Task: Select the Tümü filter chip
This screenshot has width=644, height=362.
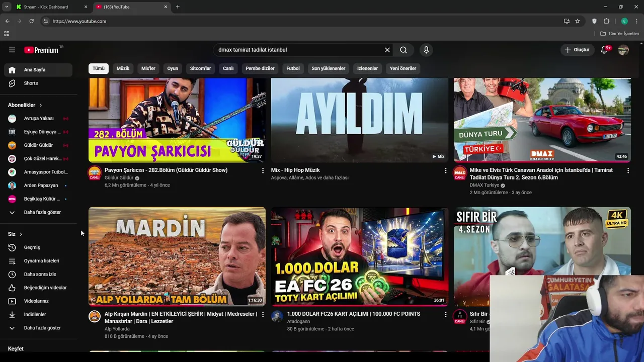Action: [99, 68]
